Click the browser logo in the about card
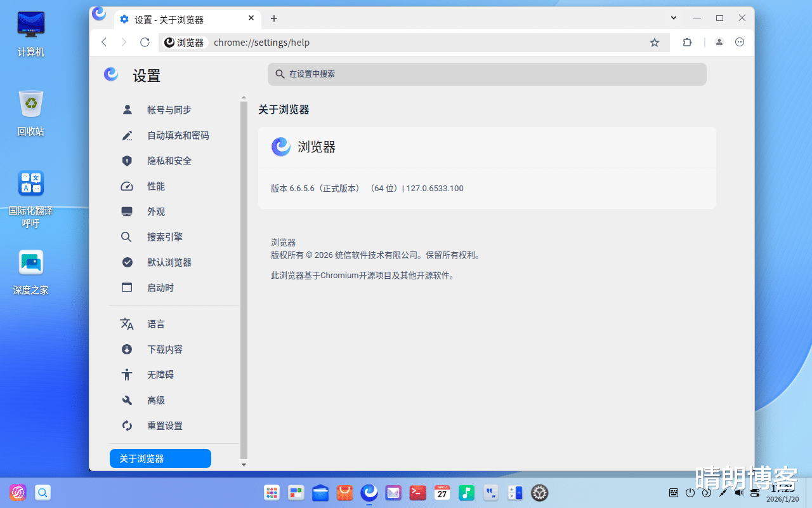 281,147
